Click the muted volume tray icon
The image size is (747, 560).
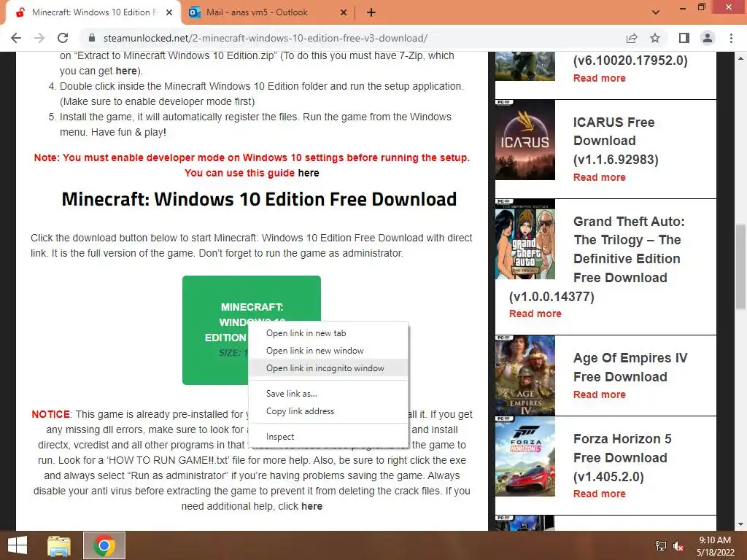tap(678, 546)
